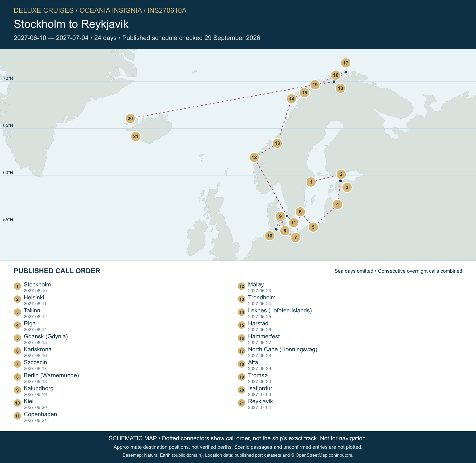Click the date 2027-07-03 under Isafjordur
Viewport: 476px width, 463px height.
click(x=259, y=394)
